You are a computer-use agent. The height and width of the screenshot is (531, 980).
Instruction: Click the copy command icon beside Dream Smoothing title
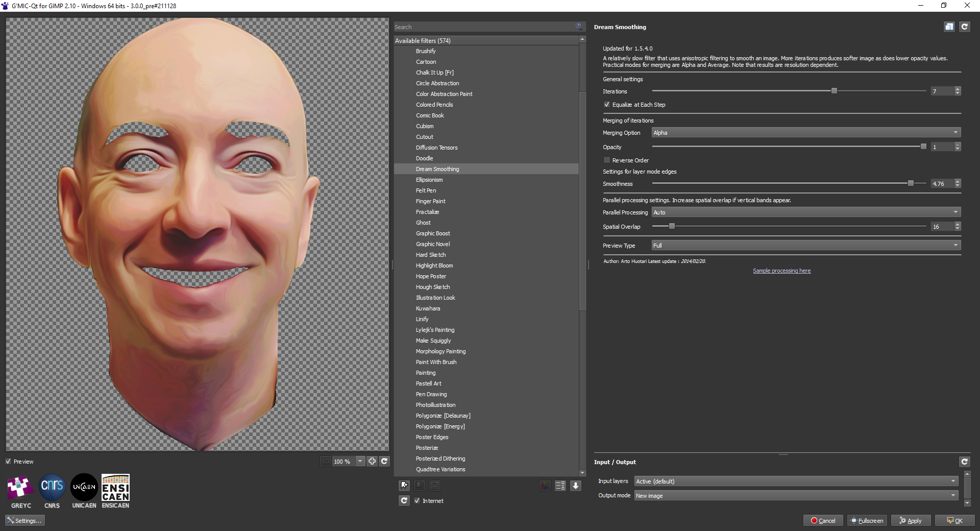tap(949, 27)
